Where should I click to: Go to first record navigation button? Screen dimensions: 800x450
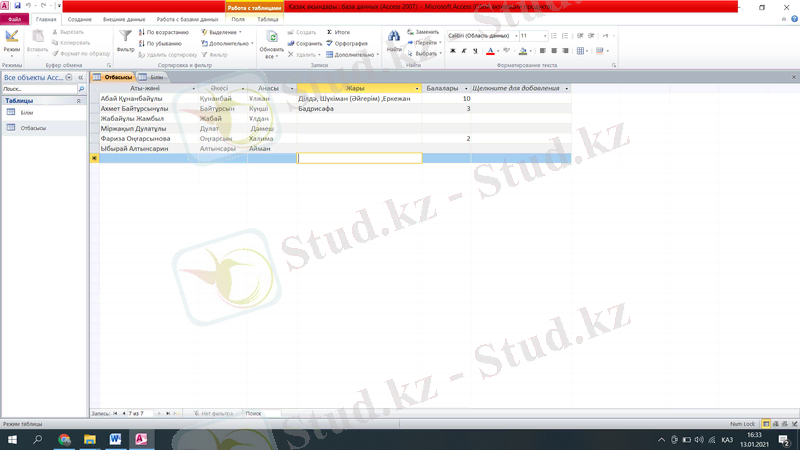[115, 413]
